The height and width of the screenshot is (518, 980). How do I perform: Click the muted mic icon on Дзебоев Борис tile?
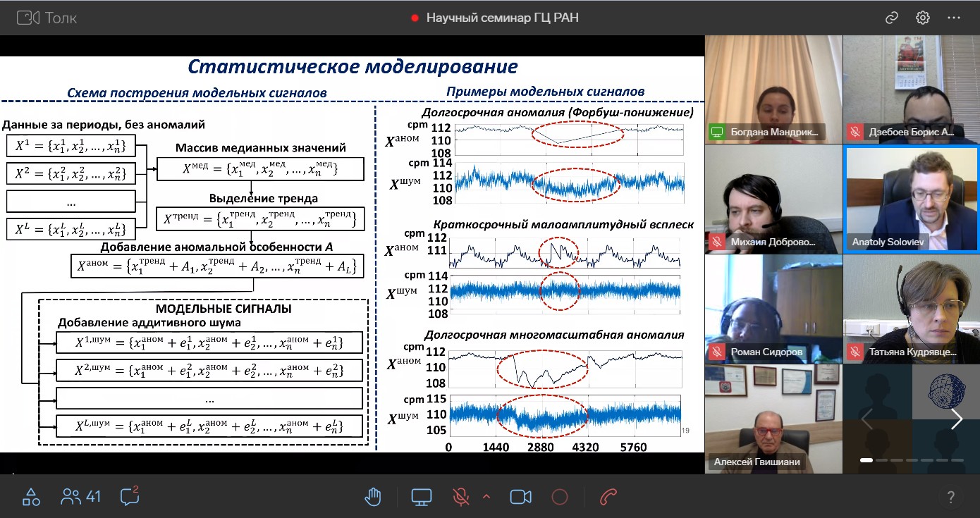tap(855, 131)
